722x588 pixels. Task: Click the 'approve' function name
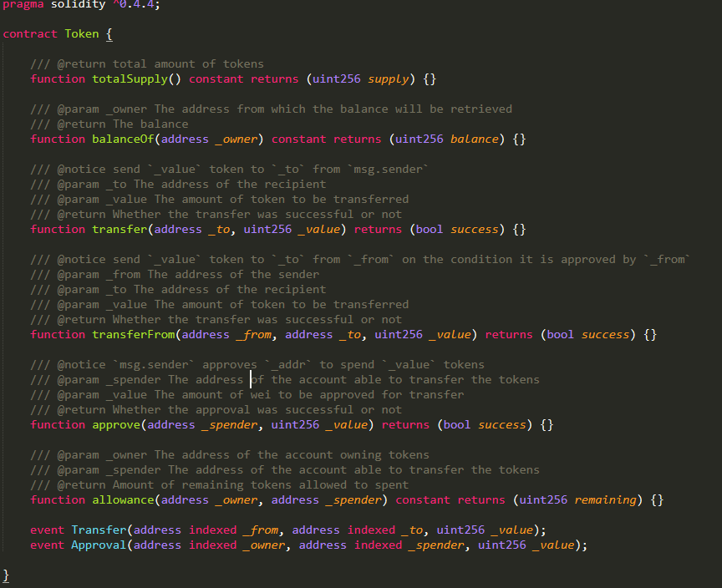[116, 424]
